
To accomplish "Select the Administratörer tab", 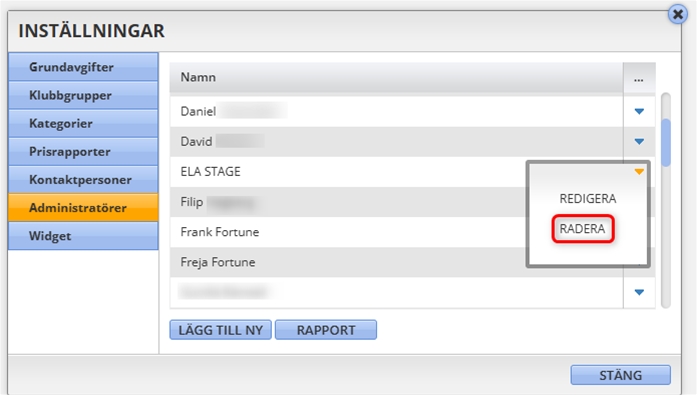I will click(x=83, y=207).
